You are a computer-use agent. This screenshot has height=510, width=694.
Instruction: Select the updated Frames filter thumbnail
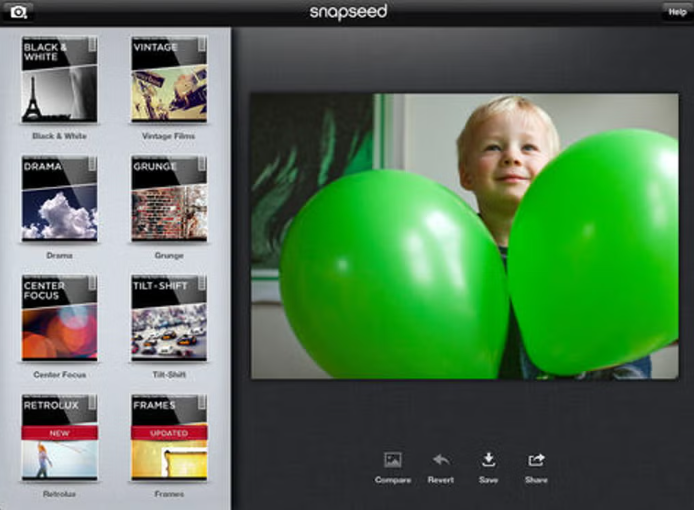(x=169, y=437)
